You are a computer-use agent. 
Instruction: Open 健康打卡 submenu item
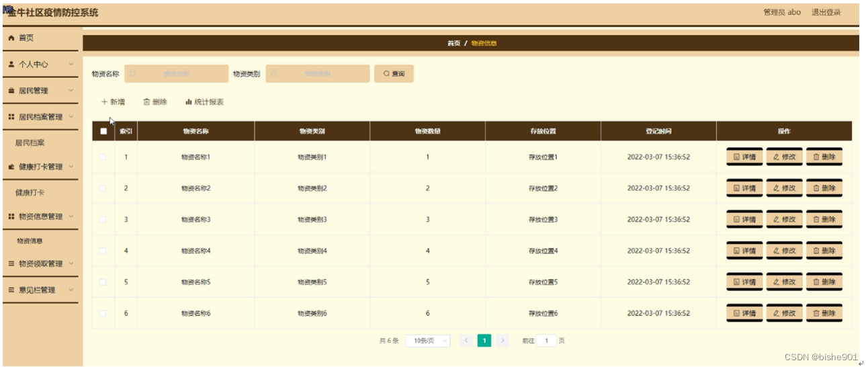pyautogui.click(x=30, y=193)
